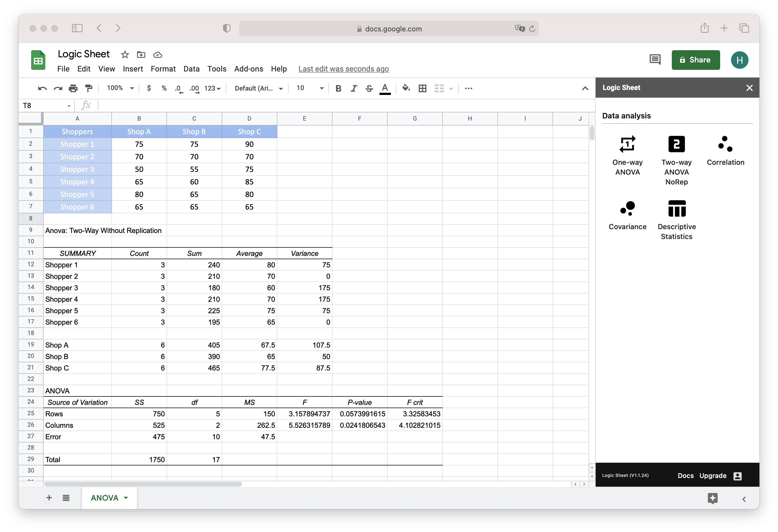Open the ANOVA sheet tab dropdown
Viewport: 778px width, 532px height.
pyautogui.click(x=126, y=498)
